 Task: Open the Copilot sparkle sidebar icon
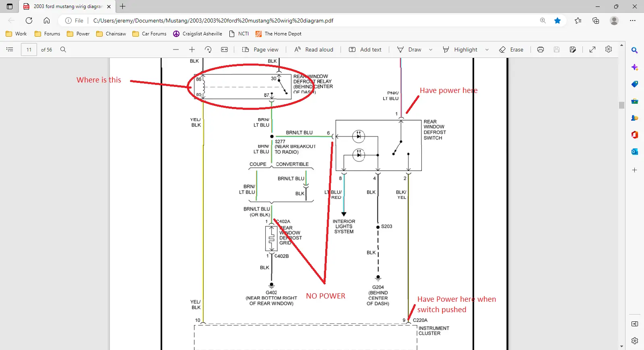tap(635, 67)
